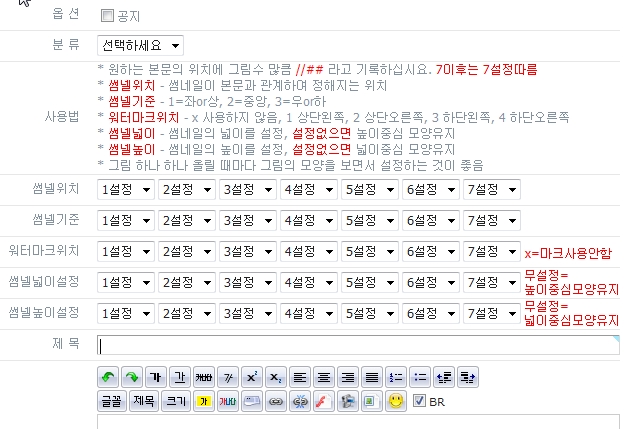
Task: Click the undo arrow icon
Action: coord(108,377)
